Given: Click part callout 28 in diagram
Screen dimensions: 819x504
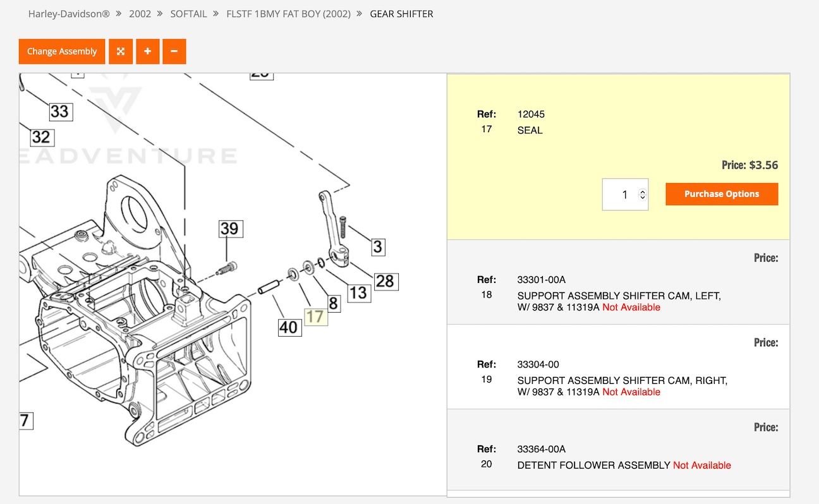Looking at the screenshot, I should [x=384, y=280].
